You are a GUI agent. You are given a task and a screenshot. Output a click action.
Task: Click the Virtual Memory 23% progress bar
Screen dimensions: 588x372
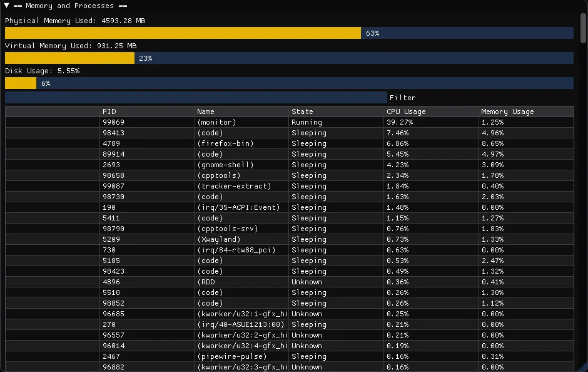coord(289,58)
